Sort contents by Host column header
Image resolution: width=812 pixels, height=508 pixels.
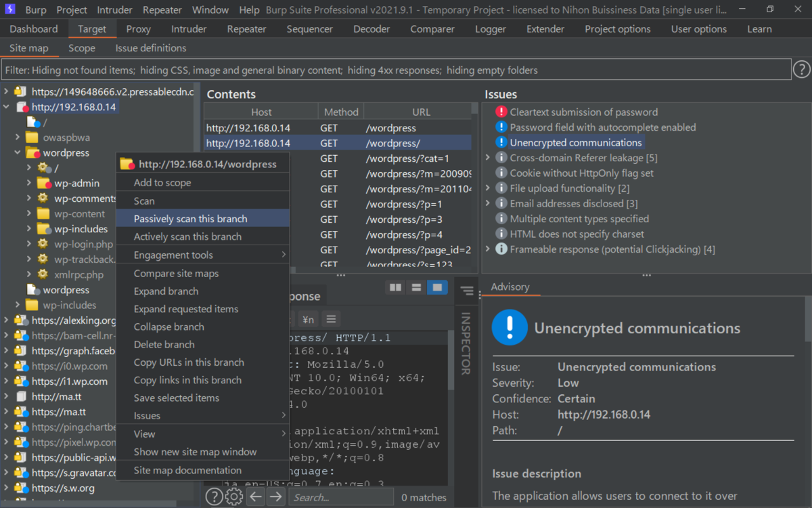click(x=261, y=112)
